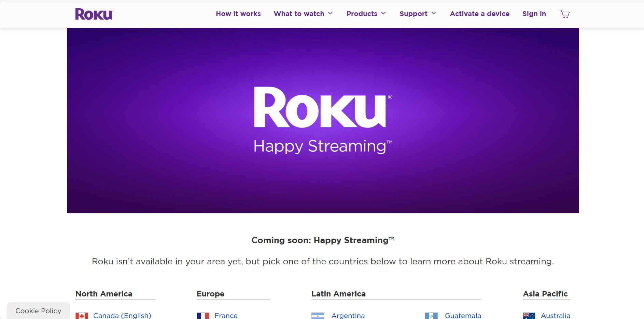Open the Cookie Policy button
The width and height of the screenshot is (644, 319).
pos(38,310)
